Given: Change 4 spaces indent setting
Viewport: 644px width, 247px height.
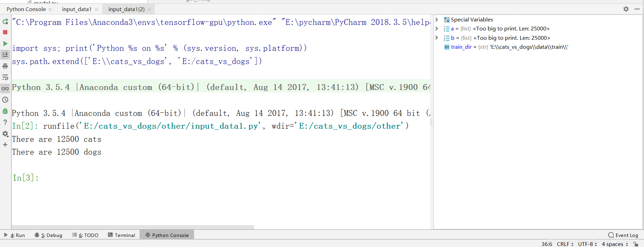Looking at the screenshot, I should point(615,244).
